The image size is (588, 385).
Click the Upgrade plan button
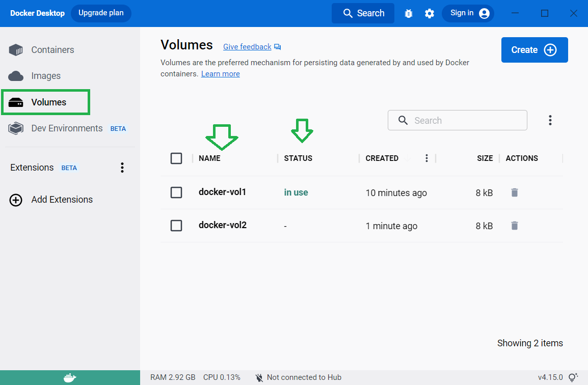click(101, 13)
